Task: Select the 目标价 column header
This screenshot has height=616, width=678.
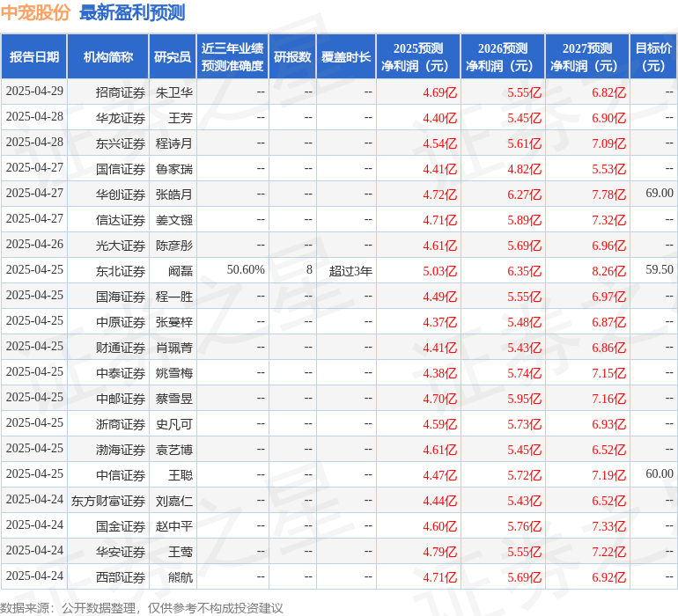Action: (x=653, y=56)
